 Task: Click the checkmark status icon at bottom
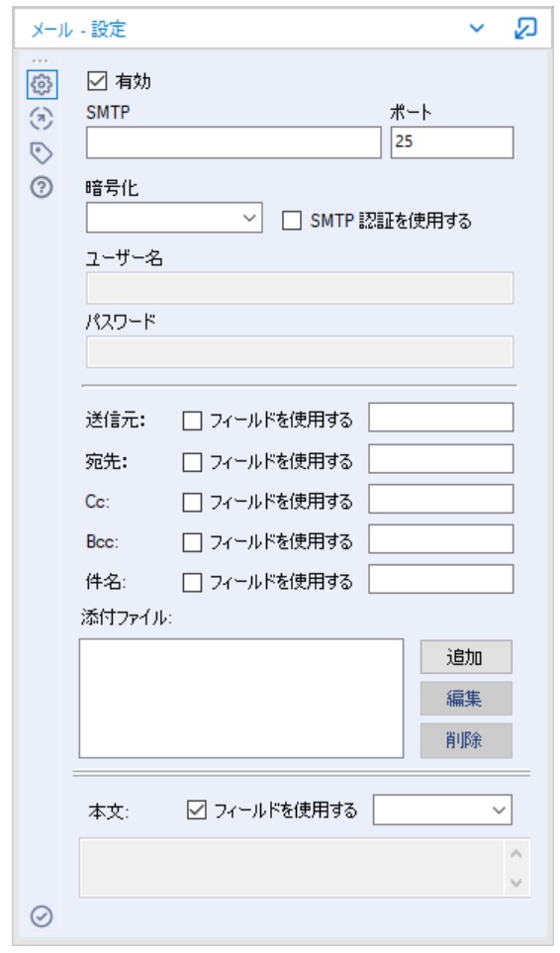click(42, 916)
